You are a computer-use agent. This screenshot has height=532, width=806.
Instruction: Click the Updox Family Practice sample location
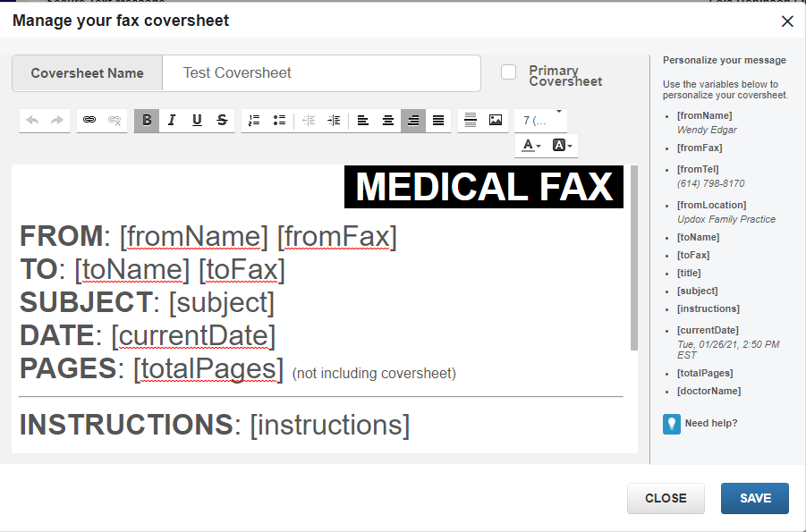pos(726,219)
